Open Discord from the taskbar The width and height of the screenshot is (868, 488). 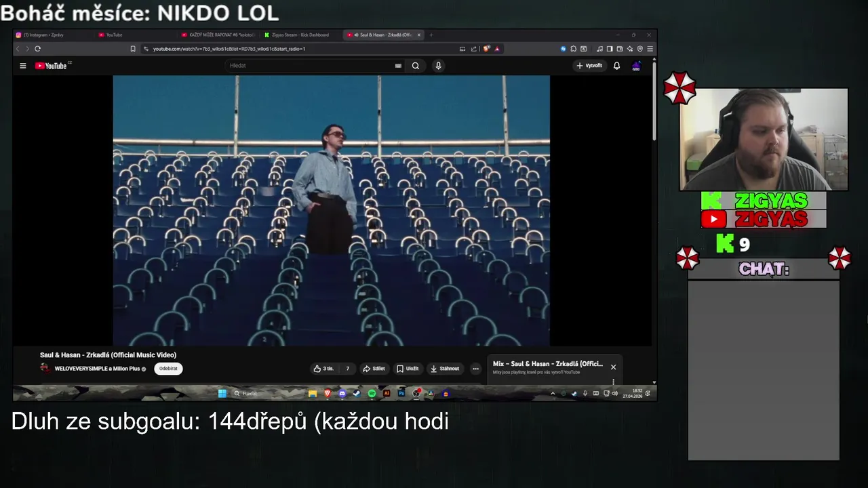pos(342,393)
